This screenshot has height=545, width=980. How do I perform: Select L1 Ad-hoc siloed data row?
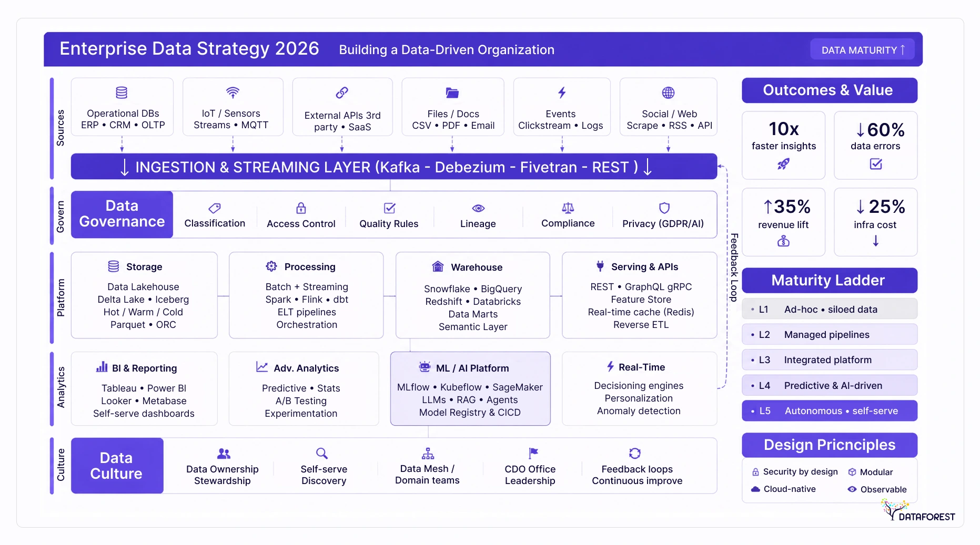pos(830,309)
